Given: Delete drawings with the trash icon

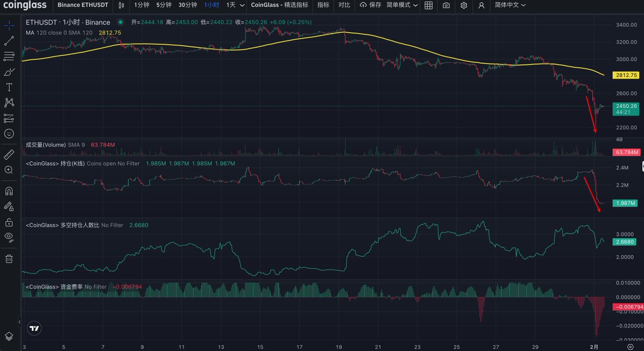Looking at the screenshot, I should [9, 259].
